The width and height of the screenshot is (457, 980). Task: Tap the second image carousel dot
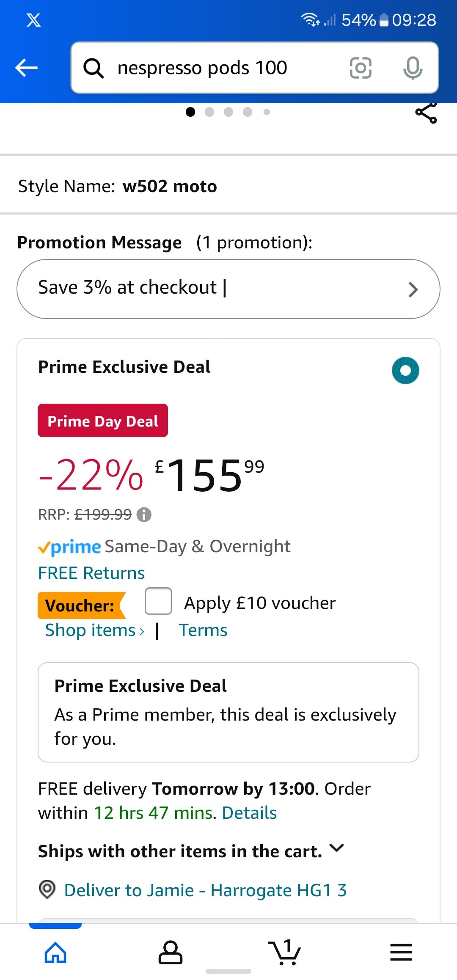209,112
